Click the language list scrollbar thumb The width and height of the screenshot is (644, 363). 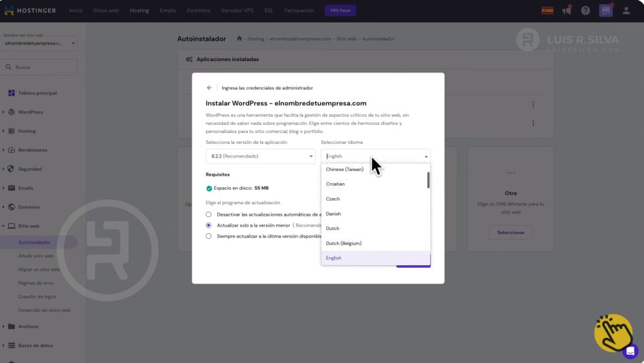(x=428, y=180)
